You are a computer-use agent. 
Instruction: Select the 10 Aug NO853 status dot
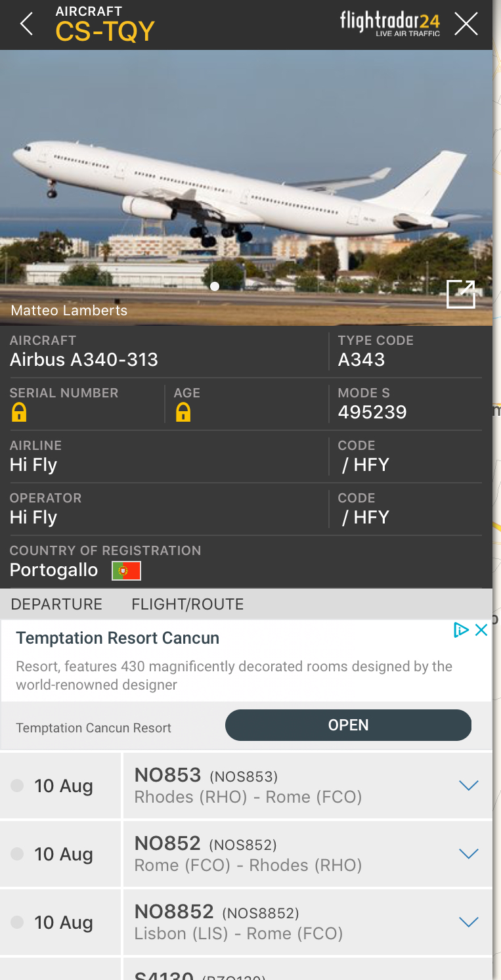[x=18, y=786]
